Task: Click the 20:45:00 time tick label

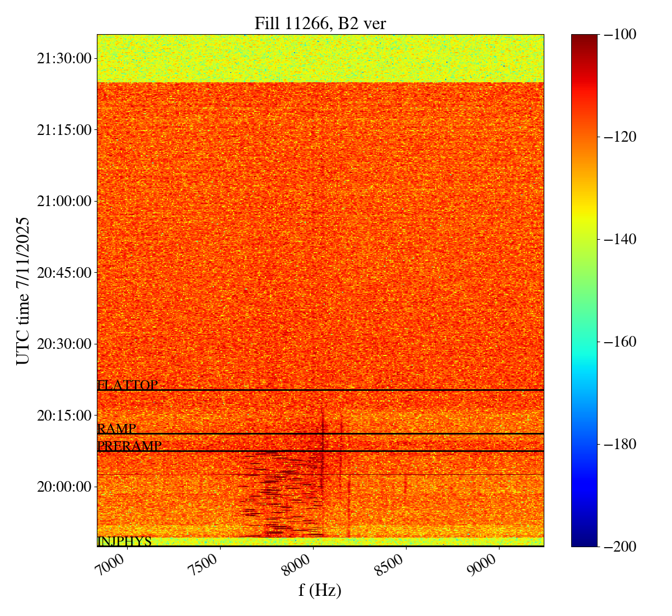Action: [64, 273]
